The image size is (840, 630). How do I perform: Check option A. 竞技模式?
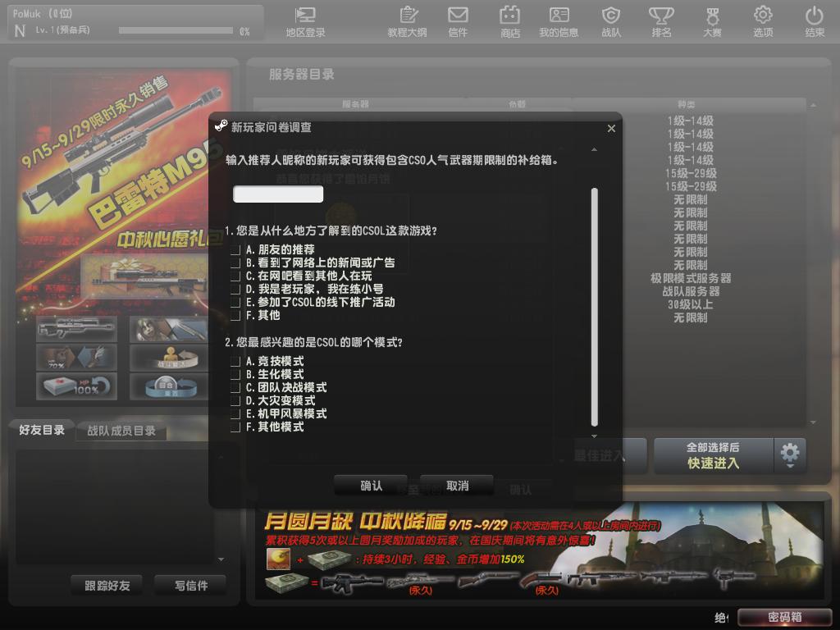pos(235,361)
